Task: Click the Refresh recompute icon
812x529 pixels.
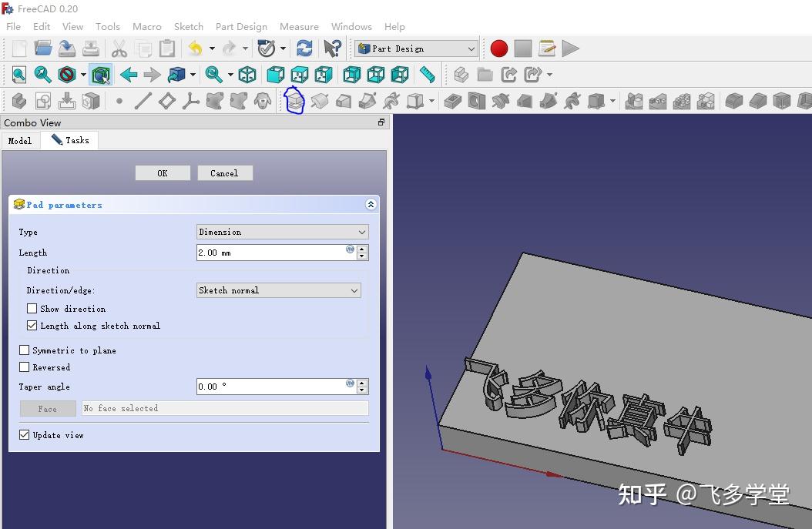Action: pos(304,49)
